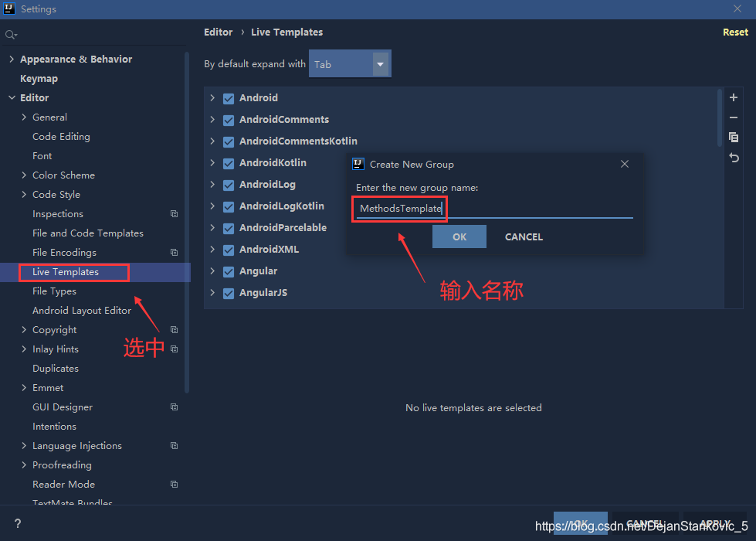Remove selected template with minus icon
Screen dimensions: 756x541
pos(734,117)
